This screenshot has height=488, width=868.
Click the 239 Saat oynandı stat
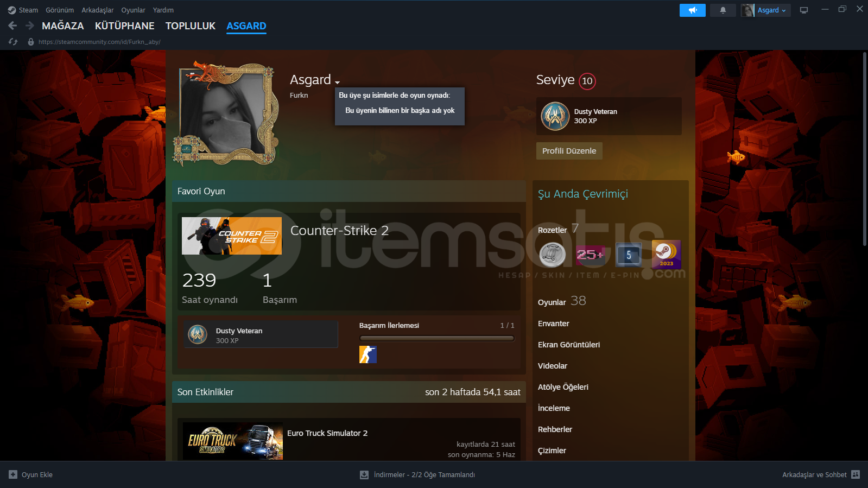[210, 288]
